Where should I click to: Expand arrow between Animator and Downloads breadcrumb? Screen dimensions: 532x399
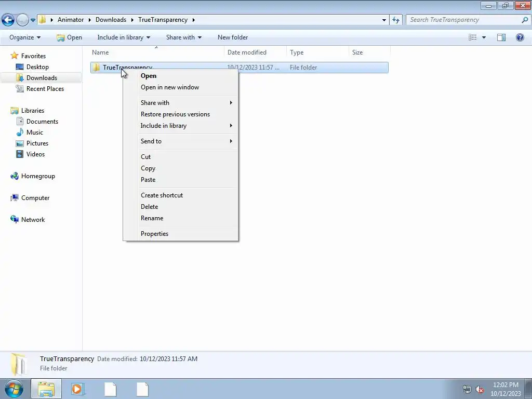pos(90,20)
